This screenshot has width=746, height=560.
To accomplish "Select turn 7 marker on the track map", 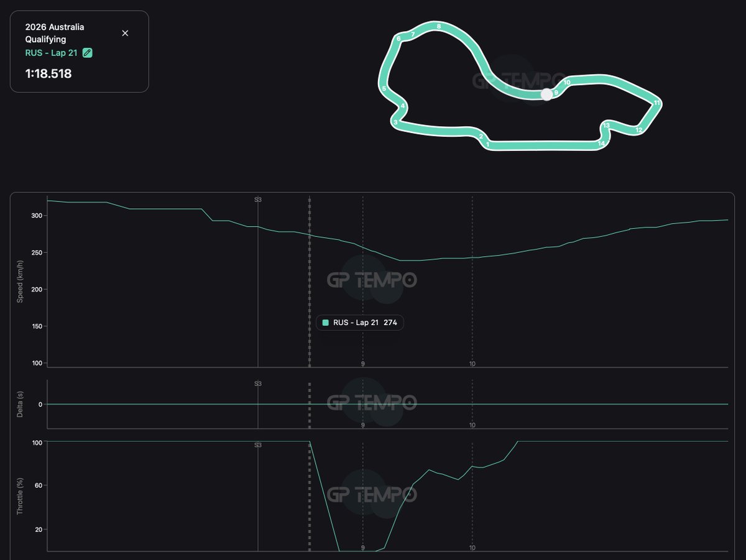I will [x=413, y=35].
